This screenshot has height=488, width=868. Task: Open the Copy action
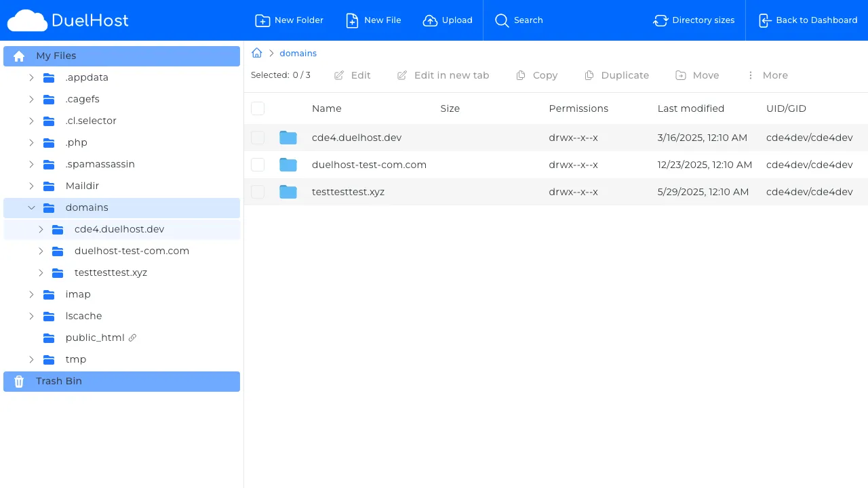pyautogui.click(x=536, y=75)
